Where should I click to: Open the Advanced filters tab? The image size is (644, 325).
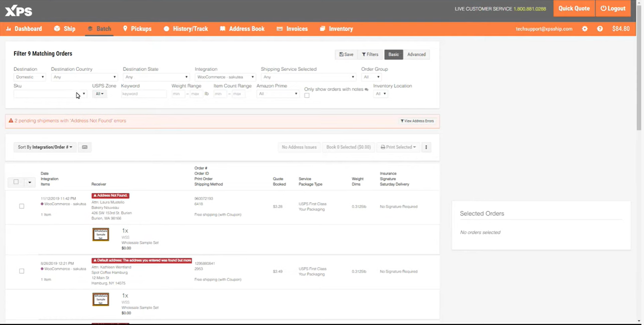tap(416, 54)
